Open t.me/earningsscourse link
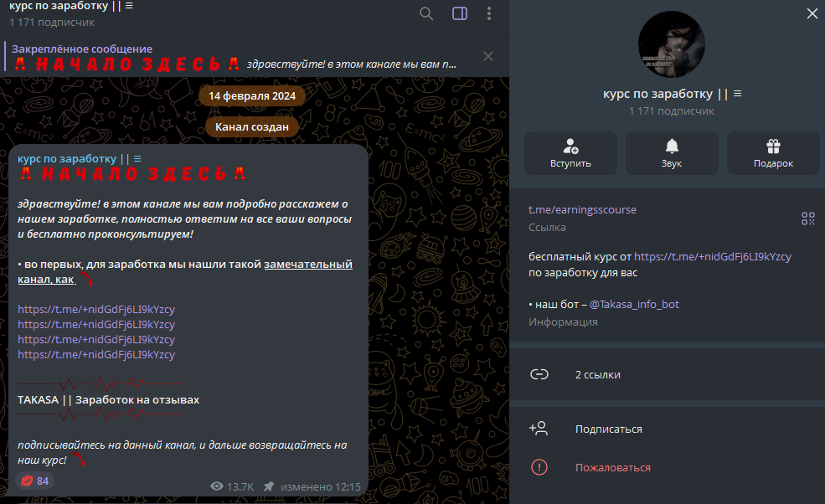The width and height of the screenshot is (825, 504). [582, 209]
